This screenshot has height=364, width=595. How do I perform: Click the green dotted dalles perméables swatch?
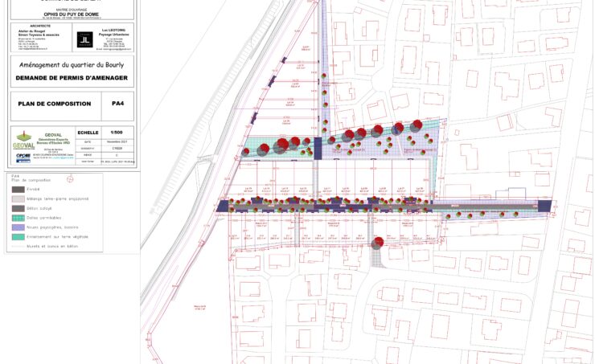[18, 218]
